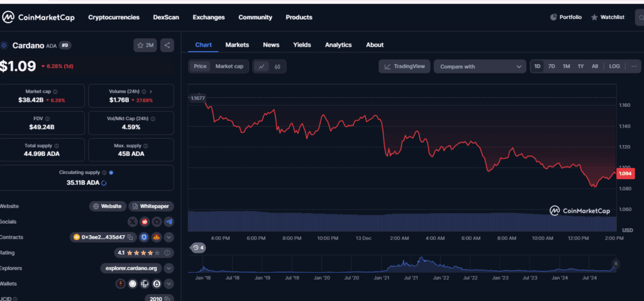
Task: Open the shield wallet icon in Wallets
Action: (x=132, y=284)
